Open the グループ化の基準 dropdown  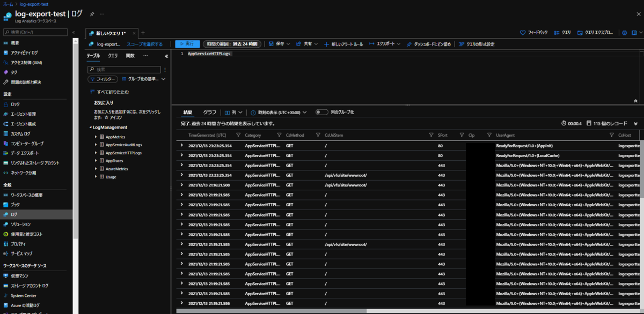[144, 79]
